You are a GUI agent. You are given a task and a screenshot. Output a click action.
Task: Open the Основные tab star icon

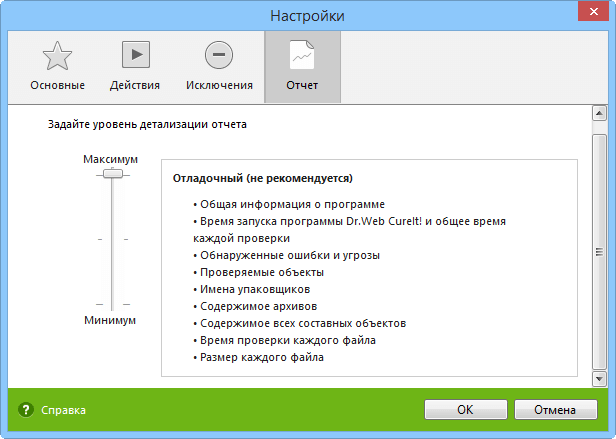click(x=57, y=55)
